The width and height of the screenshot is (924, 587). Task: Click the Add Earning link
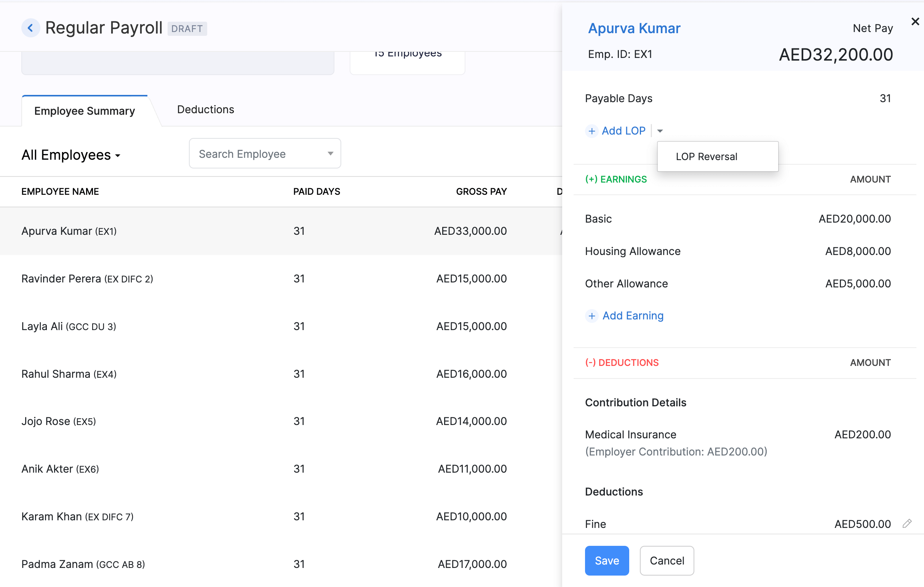point(632,316)
